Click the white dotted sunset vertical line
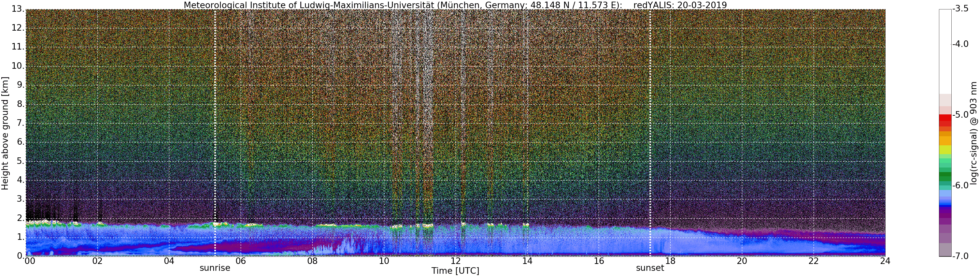Viewport: 980px width, 277px height. coord(650,132)
